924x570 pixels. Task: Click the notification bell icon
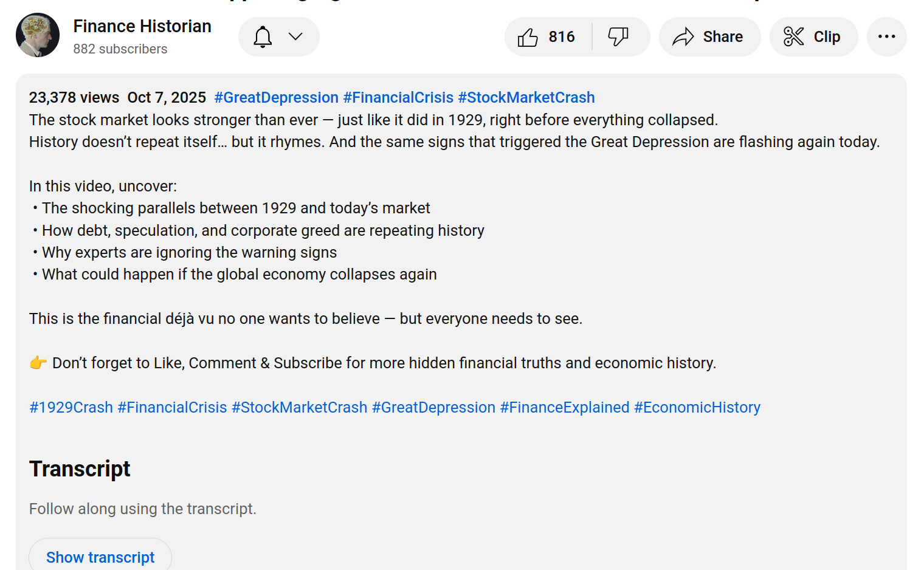pos(263,37)
